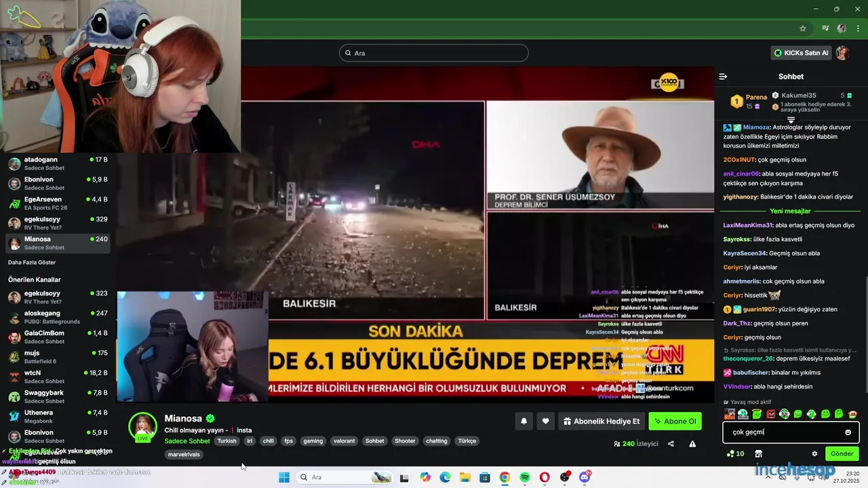Open Uthenera Megabonk channel
Image resolution: width=868 pixels, height=488 pixels.
pos(58,416)
